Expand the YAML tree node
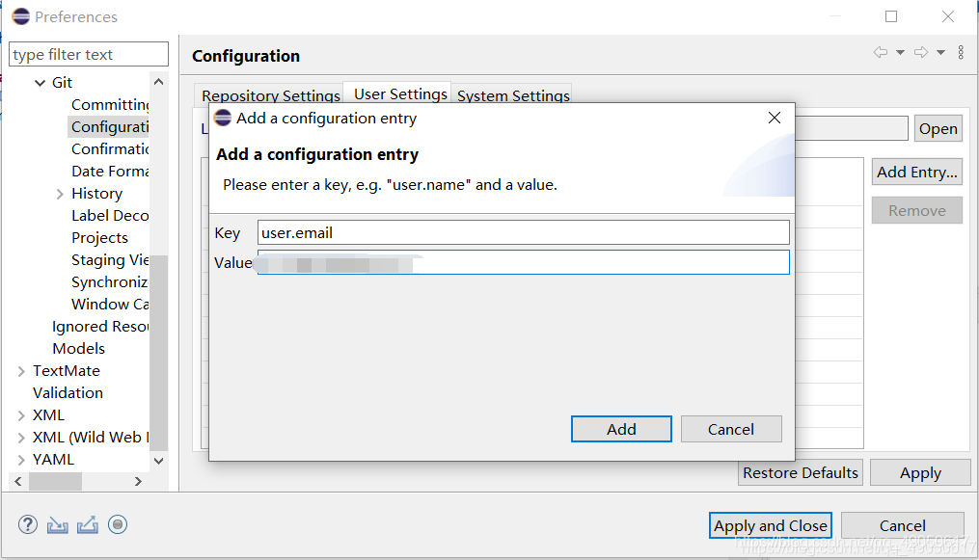Image resolution: width=979 pixels, height=560 pixels. (21, 460)
